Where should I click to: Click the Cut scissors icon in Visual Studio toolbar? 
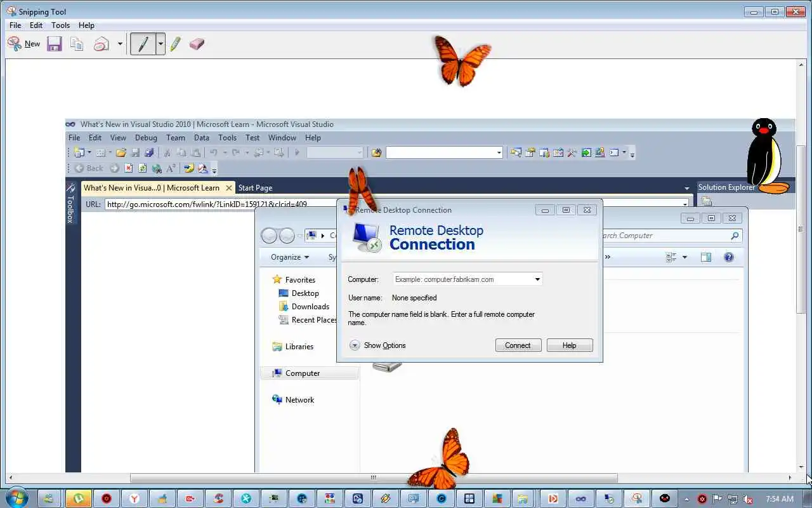pyautogui.click(x=167, y=152)
